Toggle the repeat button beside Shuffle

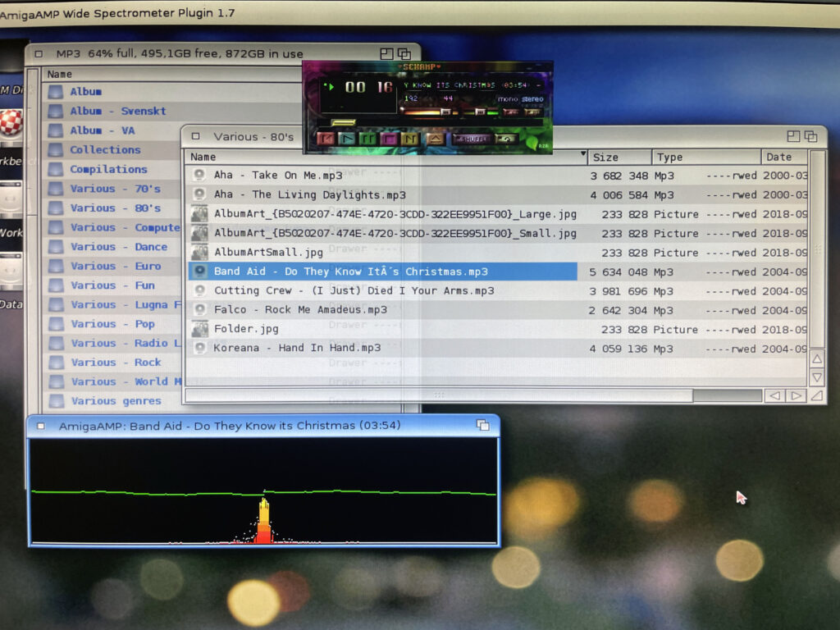(x=506, y=139)
